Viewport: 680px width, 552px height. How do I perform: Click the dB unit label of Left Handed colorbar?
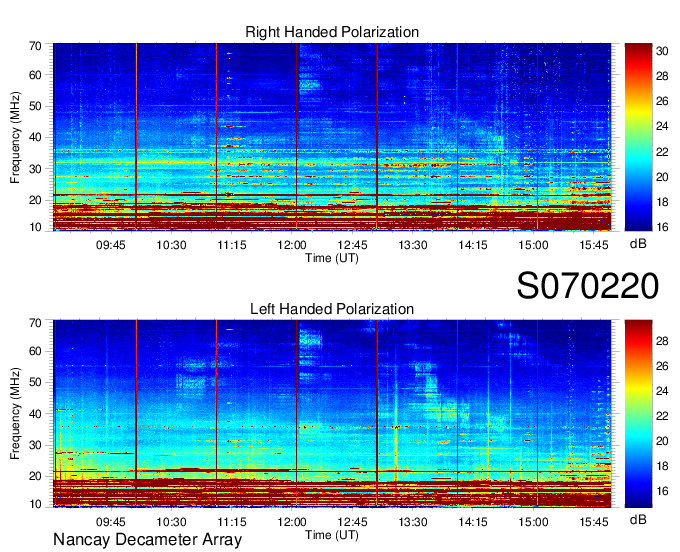coord(638,519)
